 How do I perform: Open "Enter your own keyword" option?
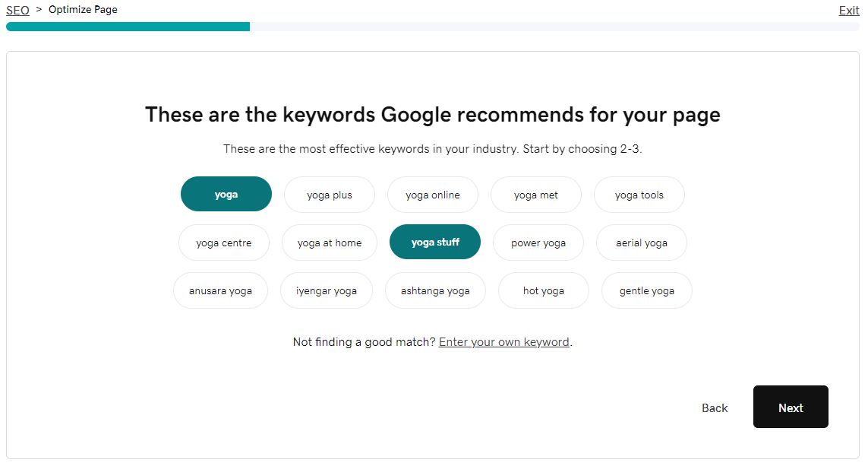coord(503,341)
